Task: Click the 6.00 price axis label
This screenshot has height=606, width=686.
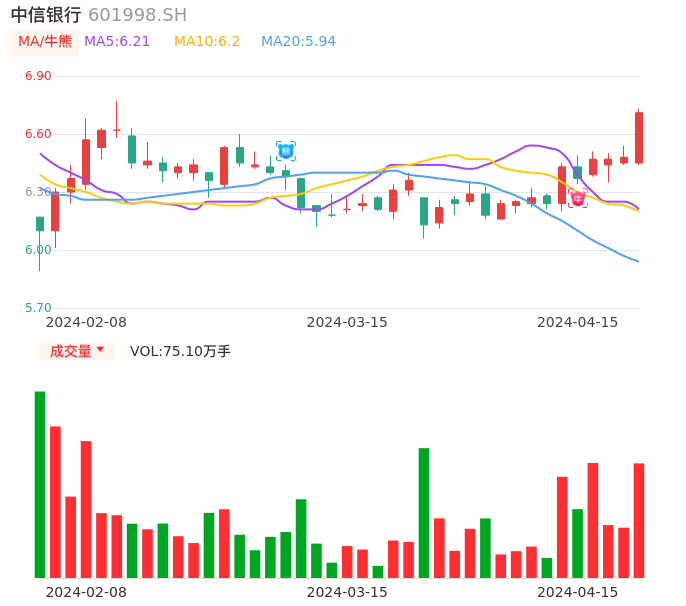Action: (x=38, y=250)
